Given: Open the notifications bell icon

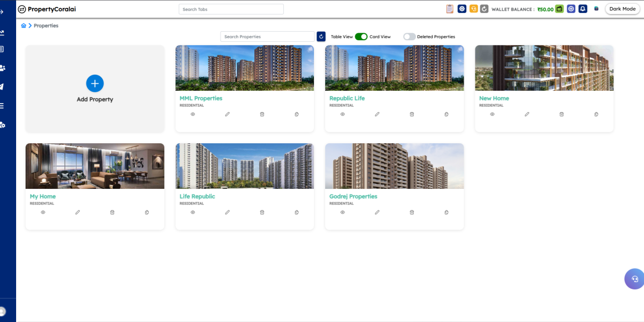Looking at the screenshot, I should coord(583,9).
